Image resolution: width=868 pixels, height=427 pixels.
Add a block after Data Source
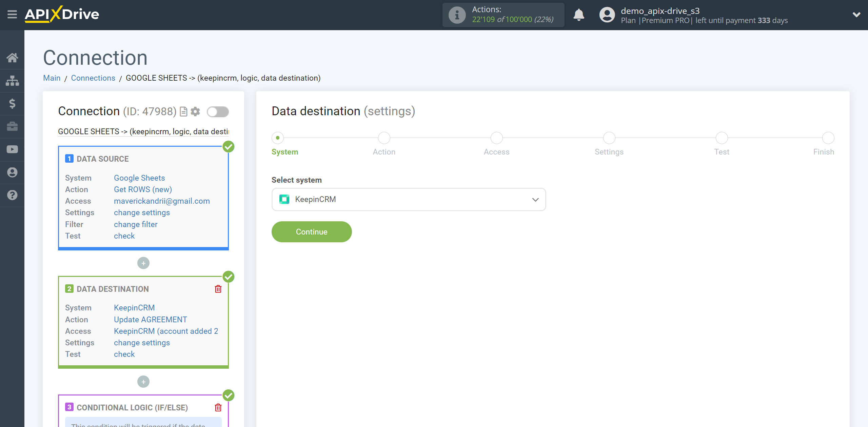(x=143, y=263)
